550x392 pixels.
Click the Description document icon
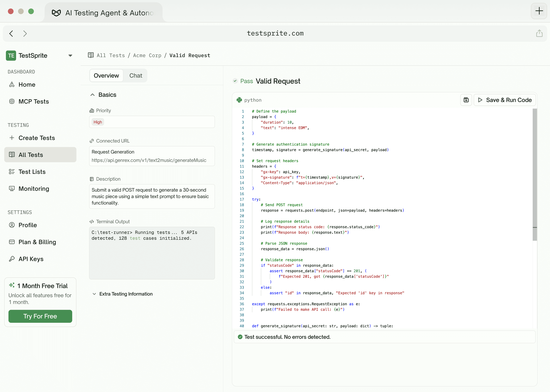[92, 179]
